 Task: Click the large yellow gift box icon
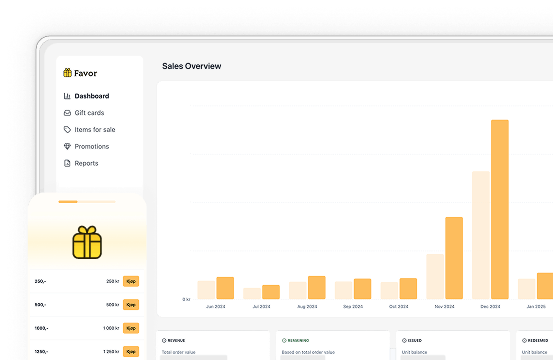87,242
